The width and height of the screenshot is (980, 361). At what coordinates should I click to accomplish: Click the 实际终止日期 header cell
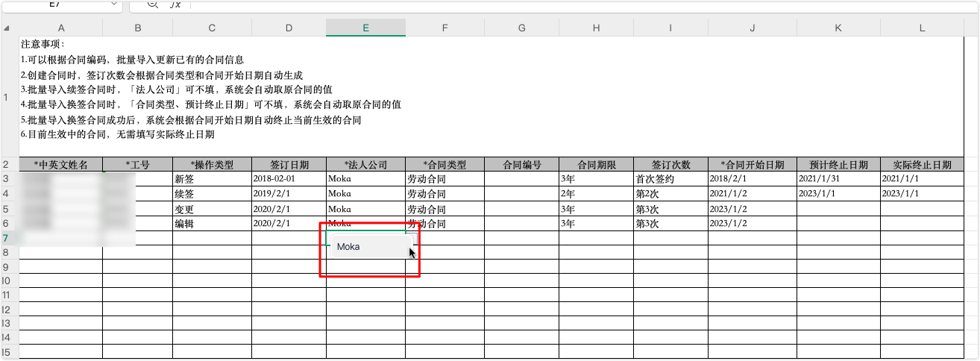pyautogui.click(x=921, y=165)
